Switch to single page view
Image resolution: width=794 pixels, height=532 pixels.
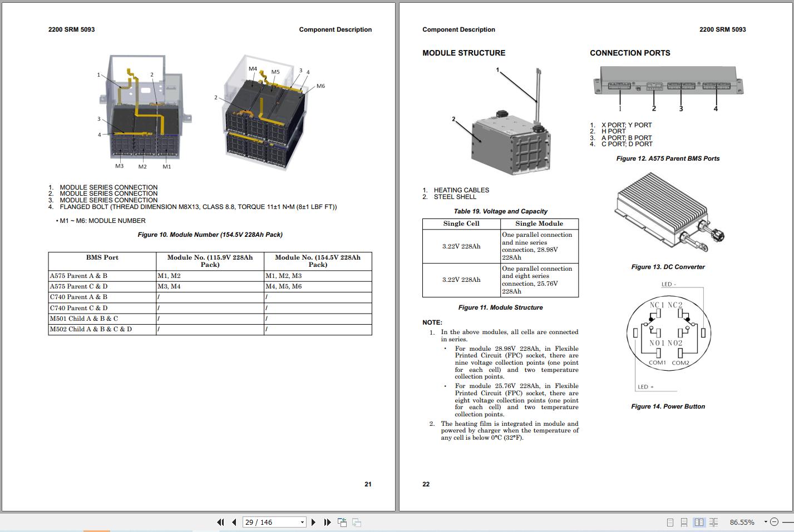pos(670,523)
